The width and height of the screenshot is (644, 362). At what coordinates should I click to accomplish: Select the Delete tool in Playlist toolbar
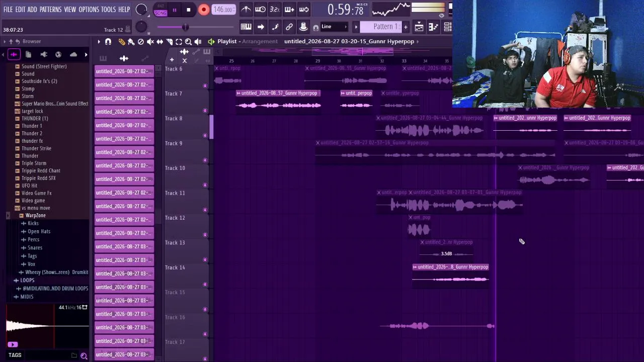click(141, 42)
